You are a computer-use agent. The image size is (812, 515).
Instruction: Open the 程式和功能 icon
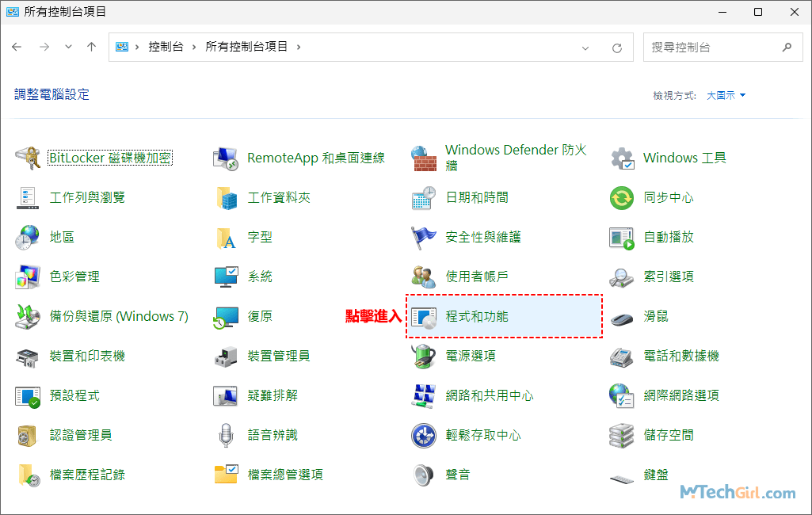coord(424,317)
